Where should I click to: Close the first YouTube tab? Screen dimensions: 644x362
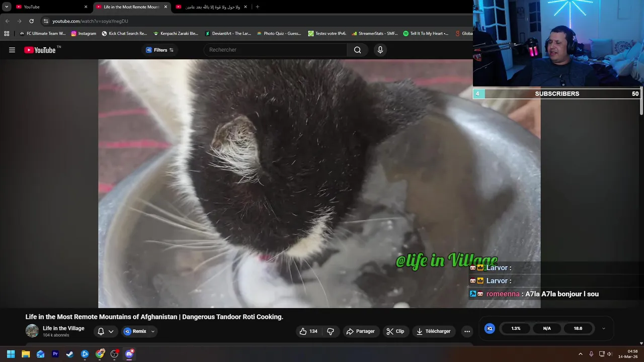click(86, 7)
